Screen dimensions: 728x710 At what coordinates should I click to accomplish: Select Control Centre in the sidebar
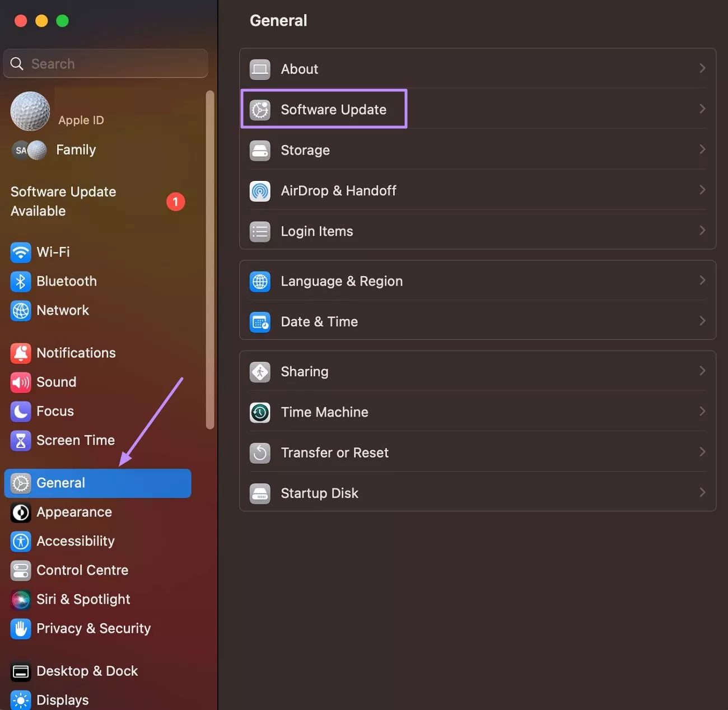pyautogui.click(x=97, y=570)
